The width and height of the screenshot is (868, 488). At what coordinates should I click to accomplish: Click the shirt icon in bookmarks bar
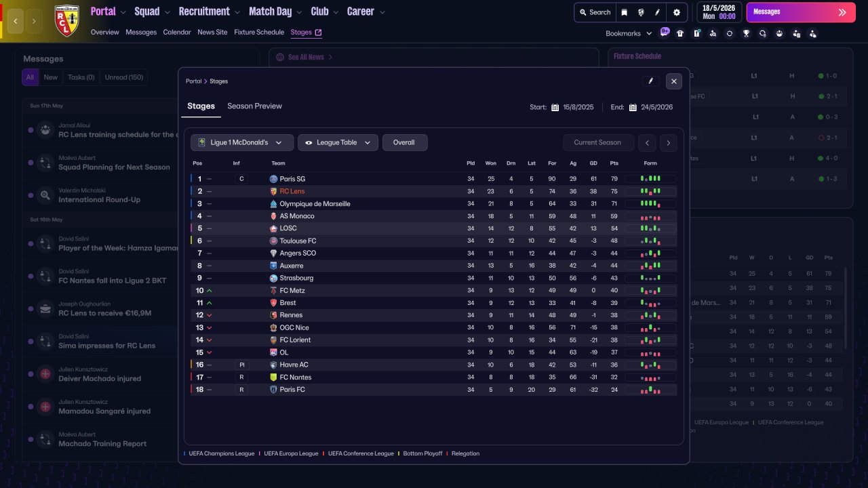pyautogui.click(x=680, y=33)
